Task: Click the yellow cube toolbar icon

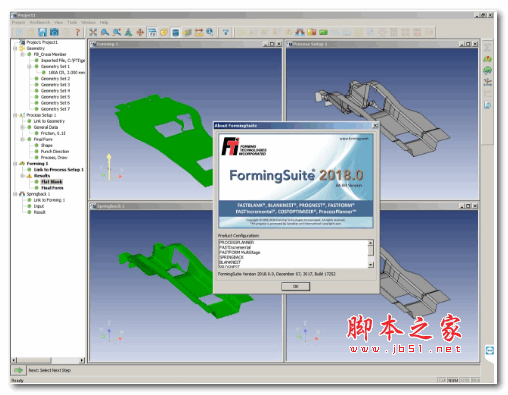Action: coord(164,32)
